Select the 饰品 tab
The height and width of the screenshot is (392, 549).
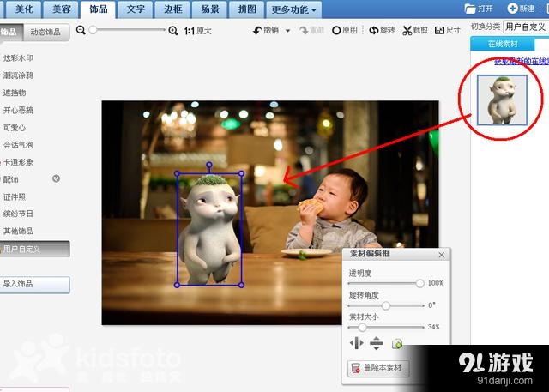click(x=98, y=9)
